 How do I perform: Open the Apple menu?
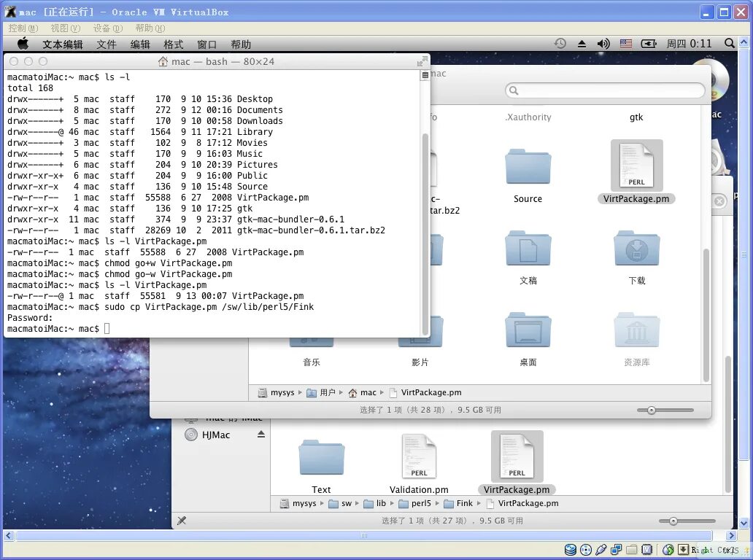(23, 44)
